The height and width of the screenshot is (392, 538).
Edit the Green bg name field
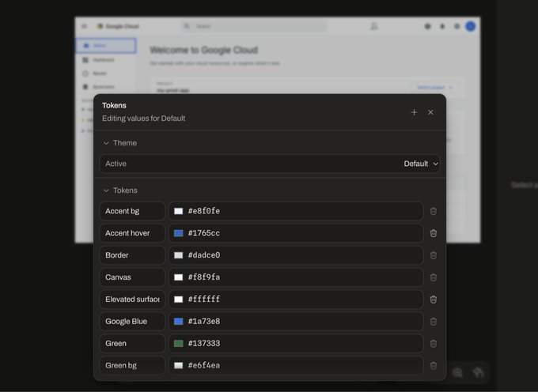pyautogui.click(x=132, y=366)
